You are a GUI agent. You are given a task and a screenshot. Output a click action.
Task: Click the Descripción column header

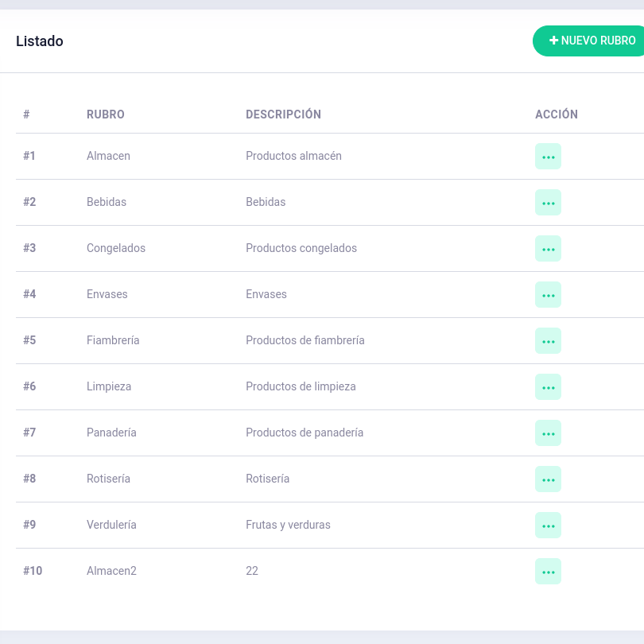point(283,114)
